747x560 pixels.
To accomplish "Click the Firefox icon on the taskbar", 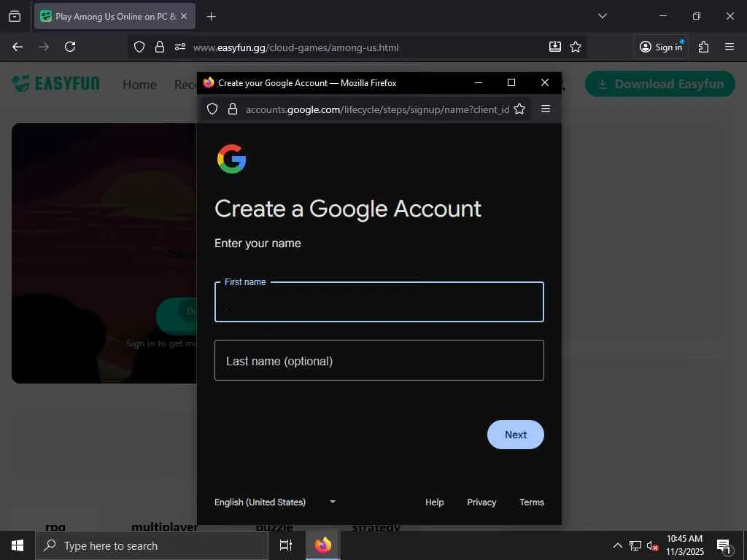I will (x=322, y=545).
